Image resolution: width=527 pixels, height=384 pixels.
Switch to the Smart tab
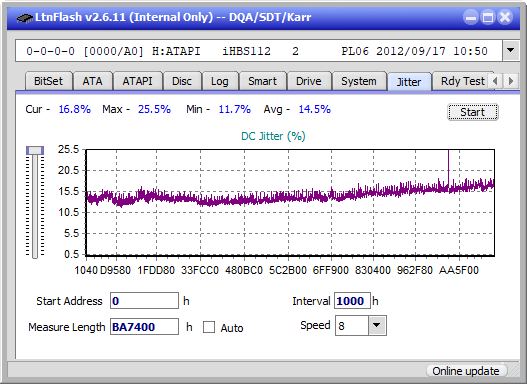tap(262, 81)
